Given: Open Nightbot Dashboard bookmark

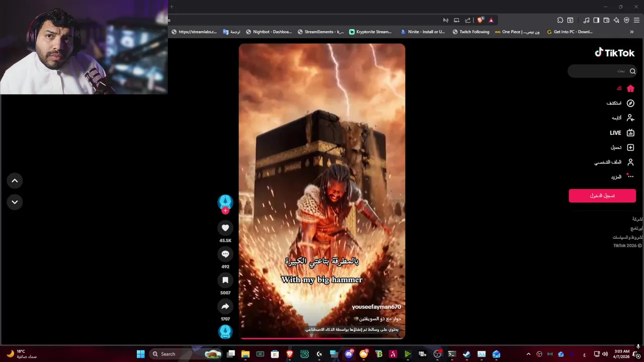Looking at the screenshot, I should (x=269, y=32).
